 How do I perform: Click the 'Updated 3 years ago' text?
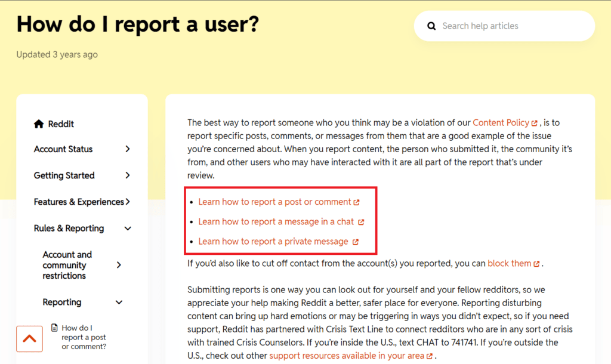pyautogui.click(x=57, y=54)
